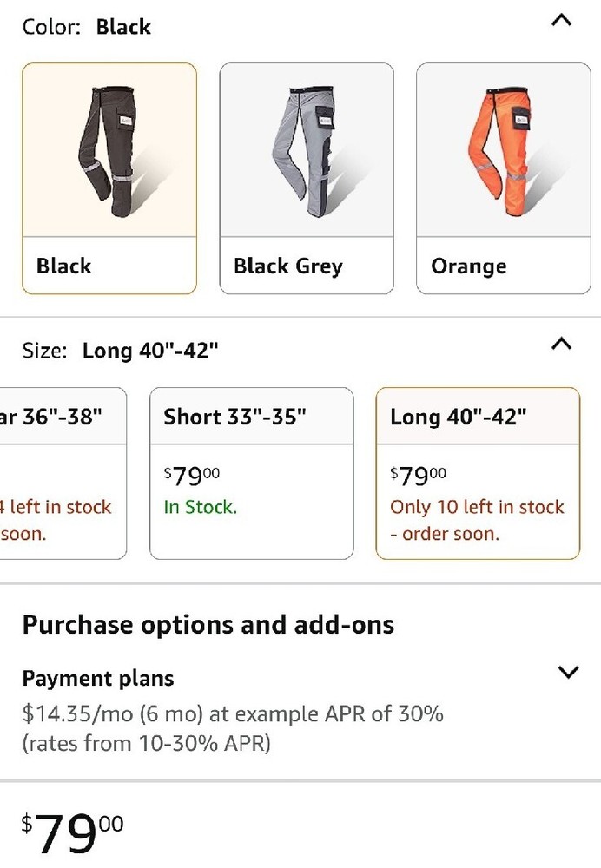Click the $14.35/mo payment plan details

(x=233, y=714)
